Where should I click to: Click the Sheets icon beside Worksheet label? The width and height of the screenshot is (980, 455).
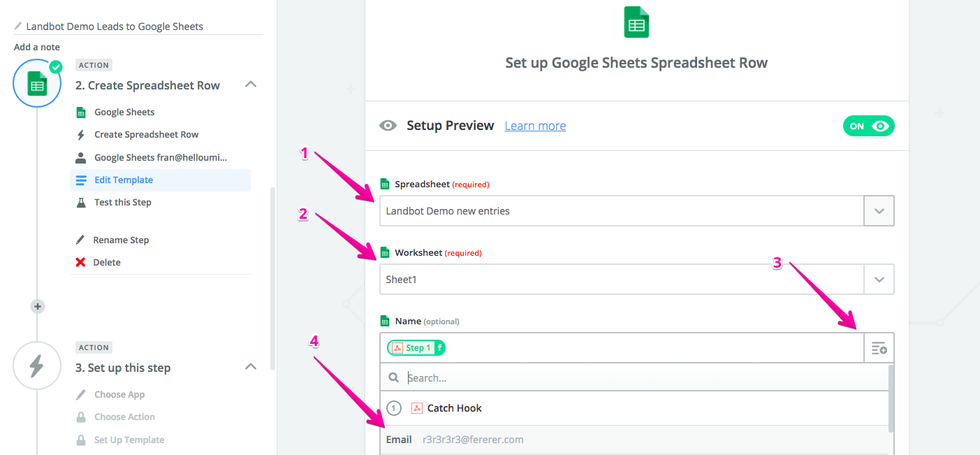pyautogui.click(x=384, y=253)
